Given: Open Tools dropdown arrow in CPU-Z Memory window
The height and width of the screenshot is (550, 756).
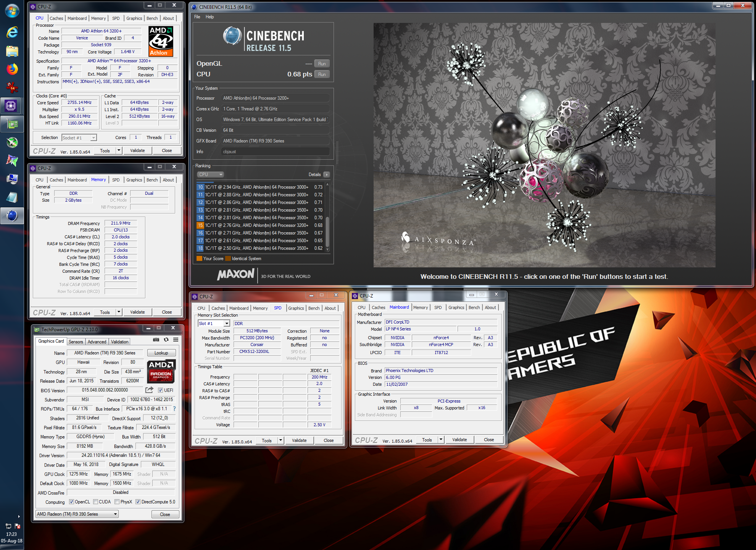Looking at the screenshot, I should 119,312.
